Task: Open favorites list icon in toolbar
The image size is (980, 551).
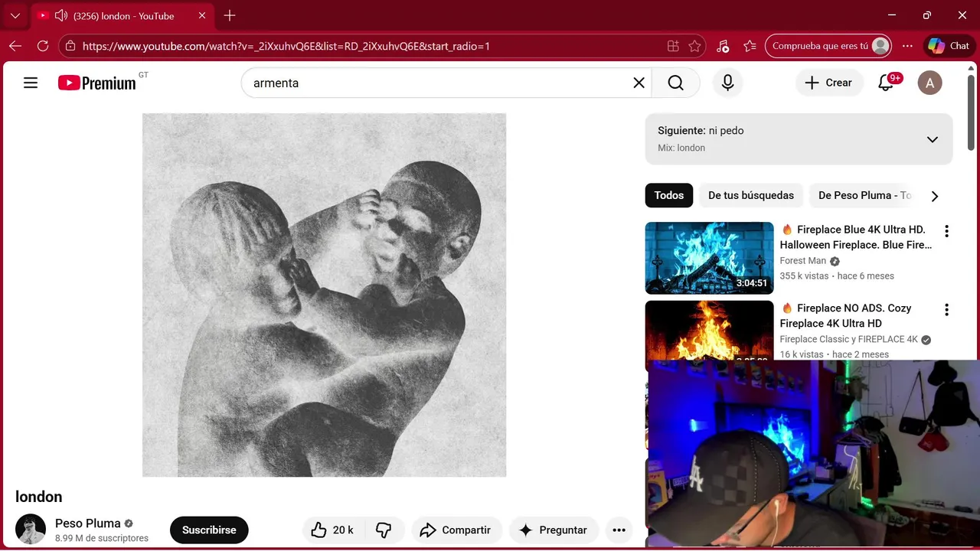Action: 750,46
